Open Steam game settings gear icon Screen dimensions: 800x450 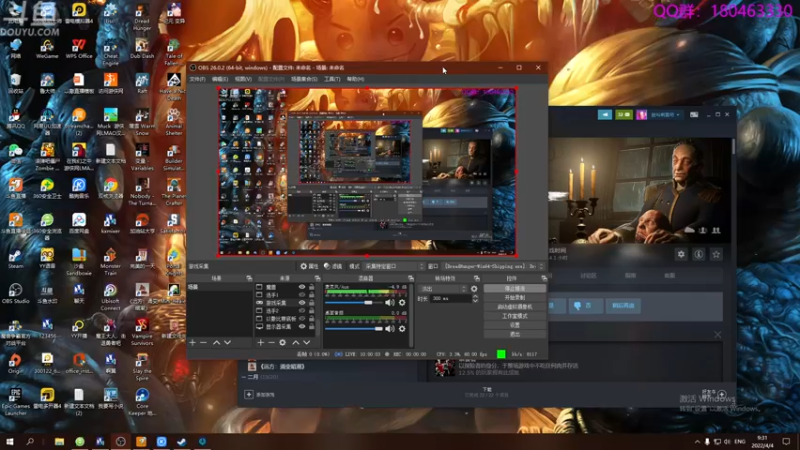click(681, 254)
